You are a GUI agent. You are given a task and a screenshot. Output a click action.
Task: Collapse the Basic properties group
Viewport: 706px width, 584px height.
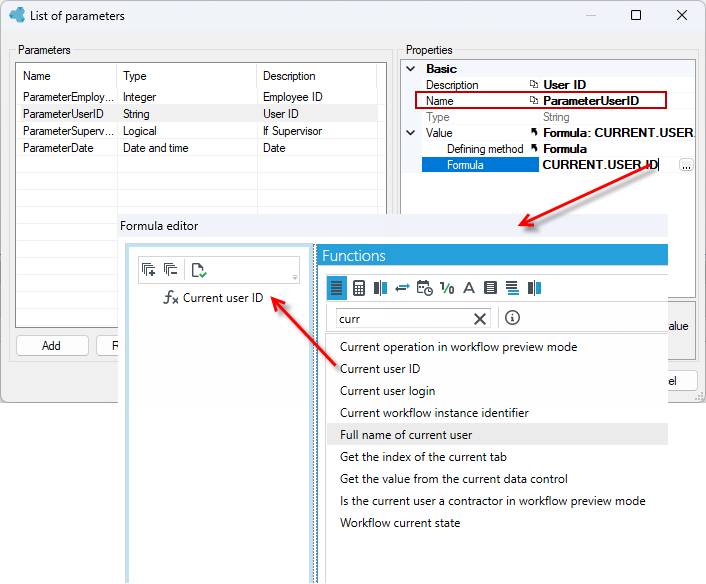(x=411, y=69)
